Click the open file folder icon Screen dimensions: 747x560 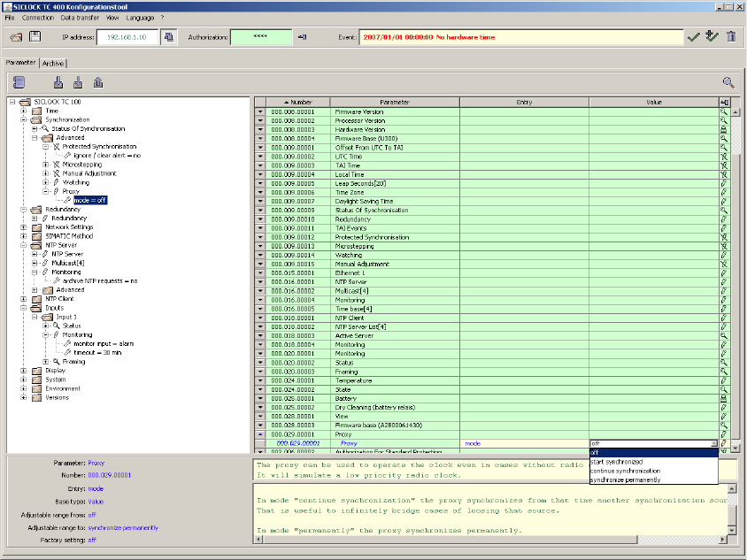(x=15, y=36)
